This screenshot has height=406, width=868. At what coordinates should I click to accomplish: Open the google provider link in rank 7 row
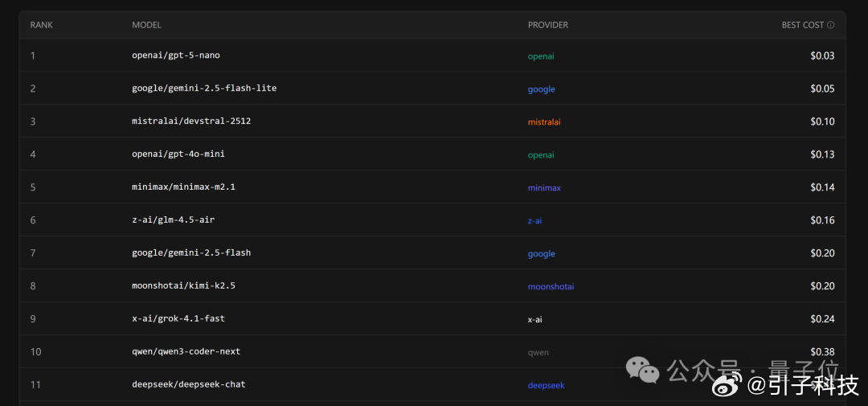[x=542, y=254]
